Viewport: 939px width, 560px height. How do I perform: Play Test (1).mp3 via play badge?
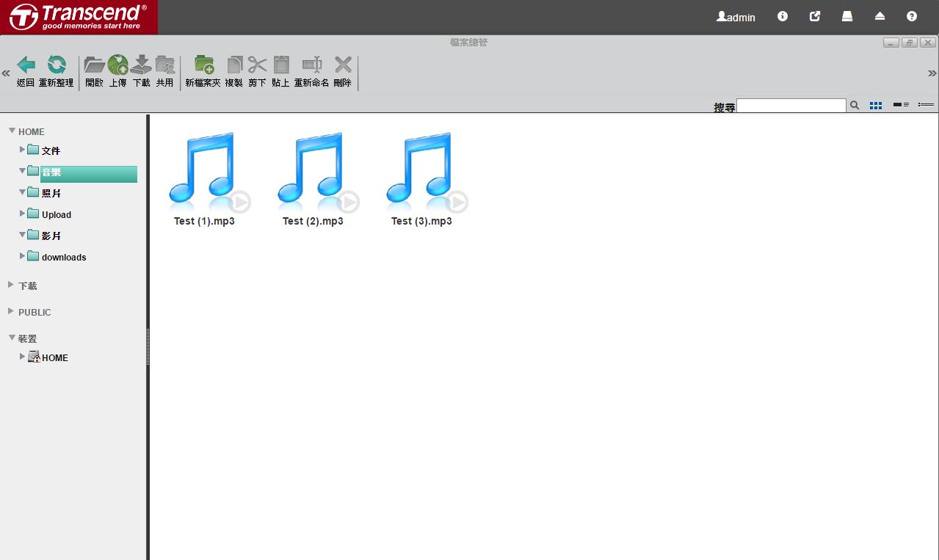pyautogui.click(x=239, y=201)
